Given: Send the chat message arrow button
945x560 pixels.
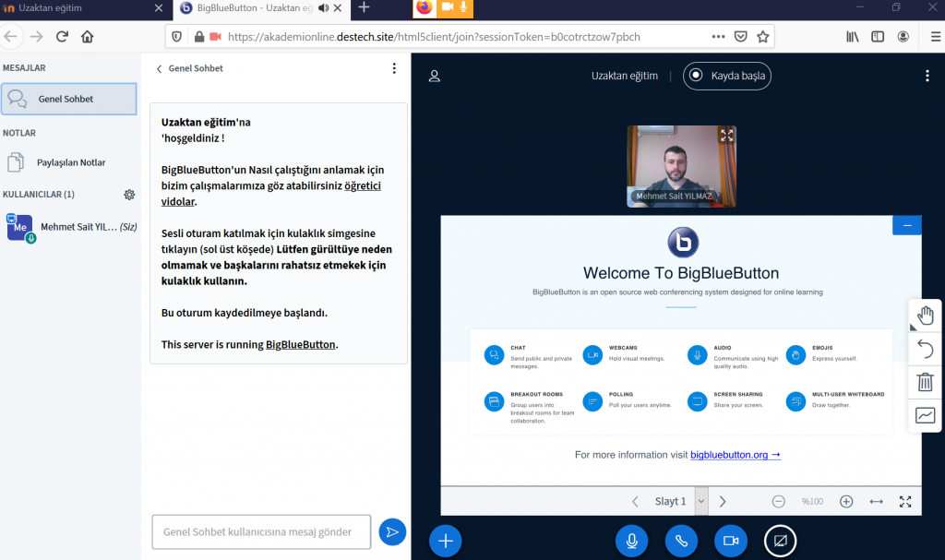Looking at the screenshot, I should [x=392, y=531].
